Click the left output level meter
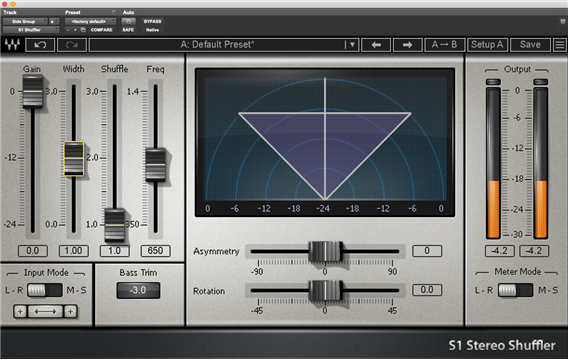This screenshot has height=361, width=570. [493, 163]
